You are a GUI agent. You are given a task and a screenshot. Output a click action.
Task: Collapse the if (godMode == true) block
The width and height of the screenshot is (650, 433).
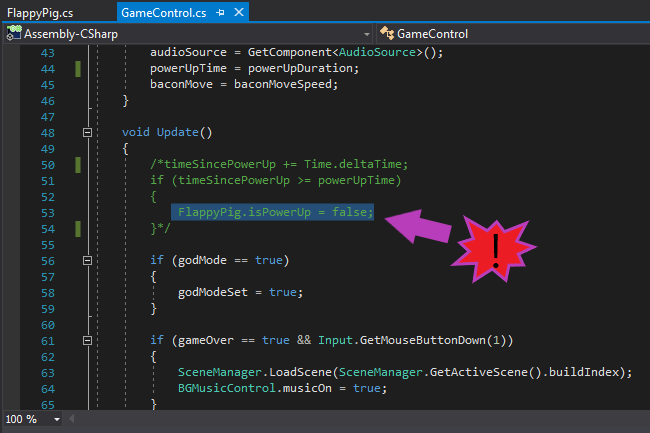pos(87,261)
